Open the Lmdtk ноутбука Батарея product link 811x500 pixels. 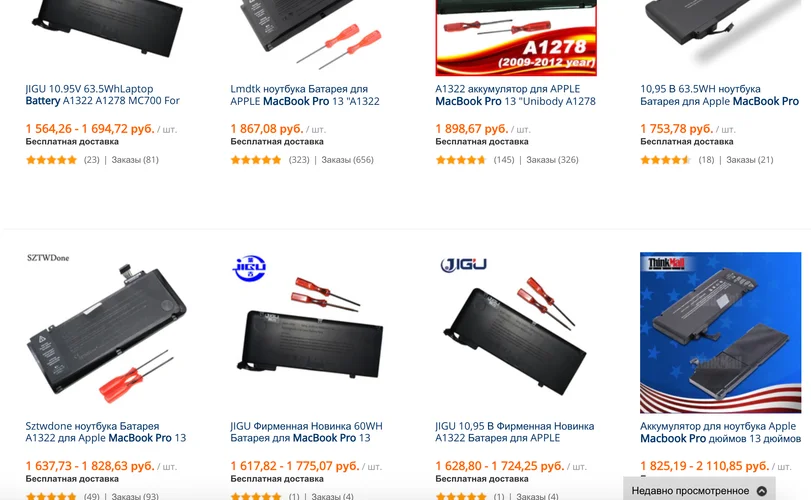click(305, 95)
